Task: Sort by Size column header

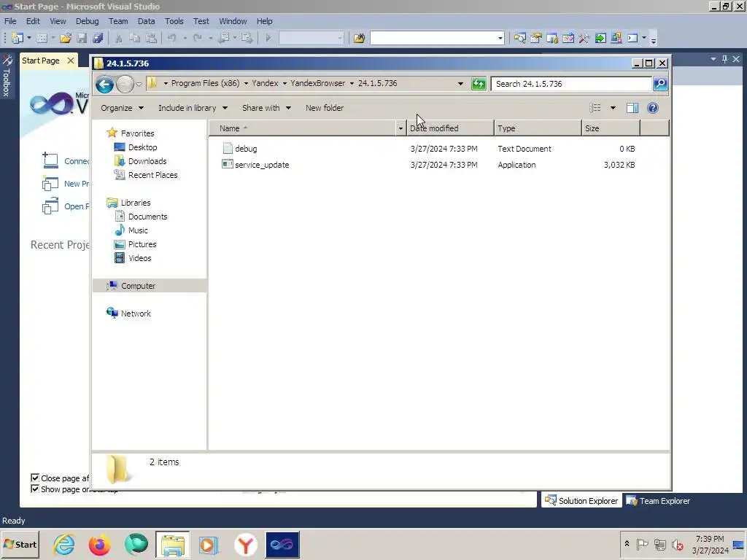Action: click(x=611, y=128)
